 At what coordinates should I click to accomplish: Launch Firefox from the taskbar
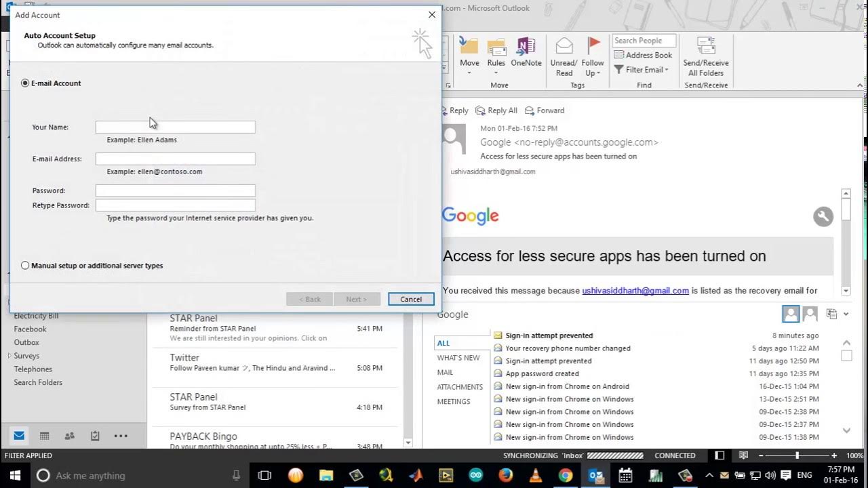pos(506,475)
